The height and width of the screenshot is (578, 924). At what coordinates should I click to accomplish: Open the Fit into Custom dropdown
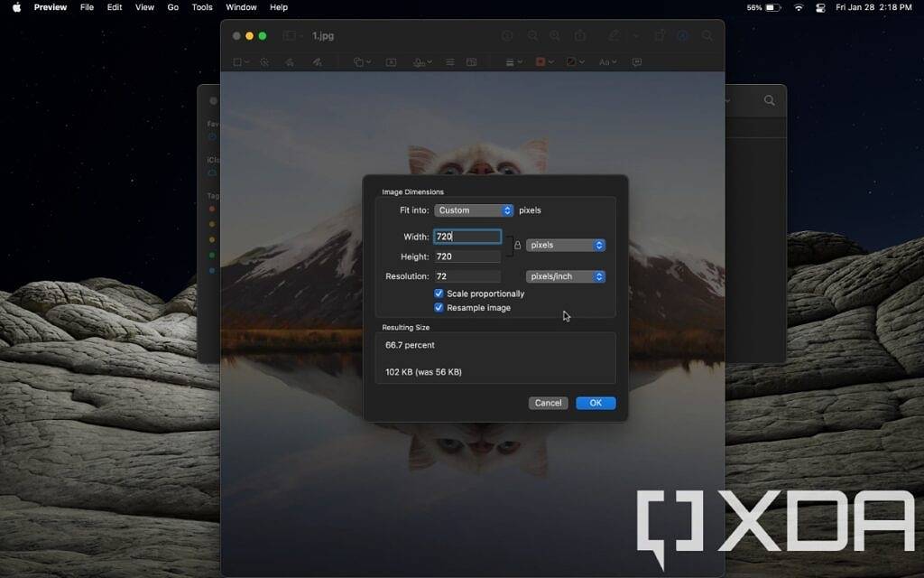click(474, 210)
